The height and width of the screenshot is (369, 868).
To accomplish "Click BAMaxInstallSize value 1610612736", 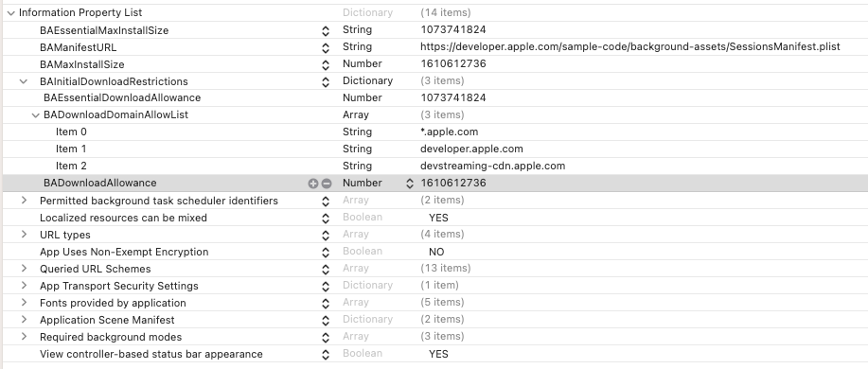I will tap(452, 63).
